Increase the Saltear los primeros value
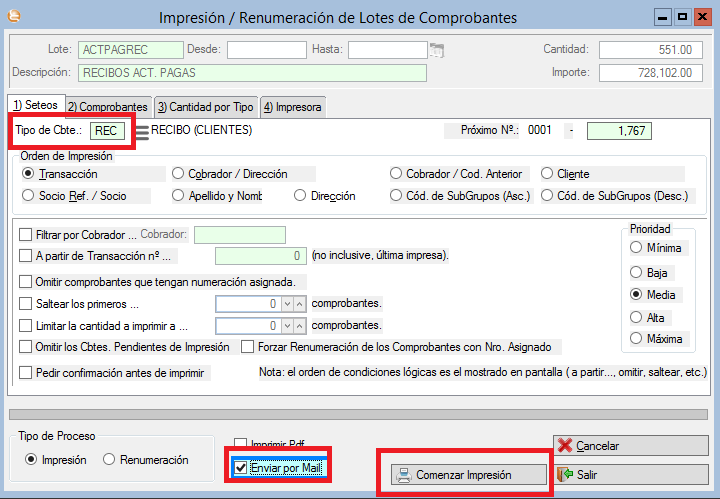The height and width of the screenshot is (499, 720). tap(299, 303)
